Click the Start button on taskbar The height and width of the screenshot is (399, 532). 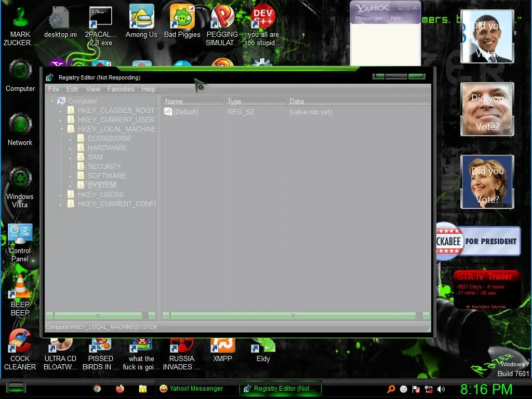click(16, 388)
